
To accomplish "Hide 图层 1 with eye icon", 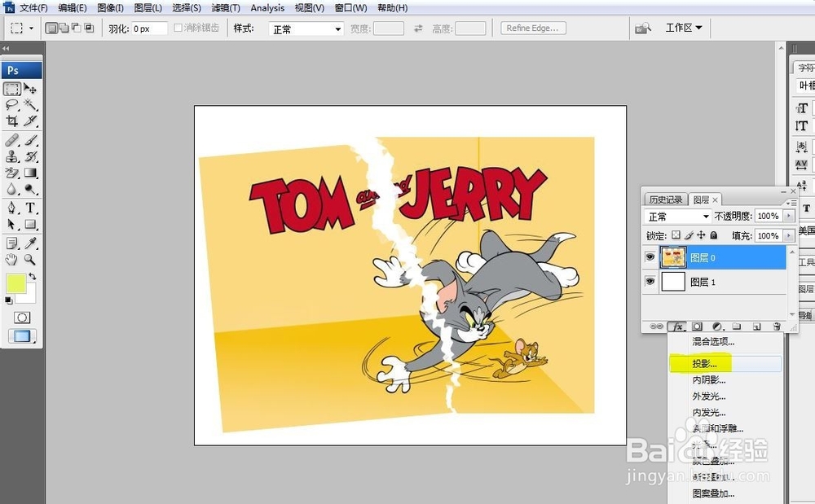I will (650, 282).
